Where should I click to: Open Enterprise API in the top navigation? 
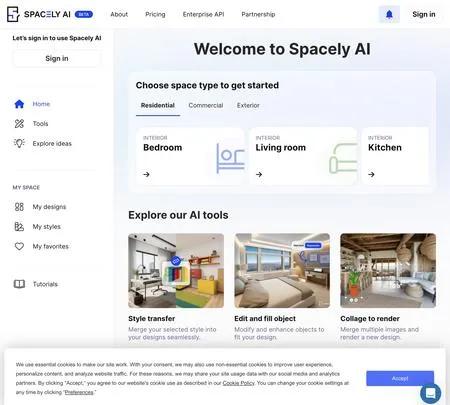(x=203, y=14)
